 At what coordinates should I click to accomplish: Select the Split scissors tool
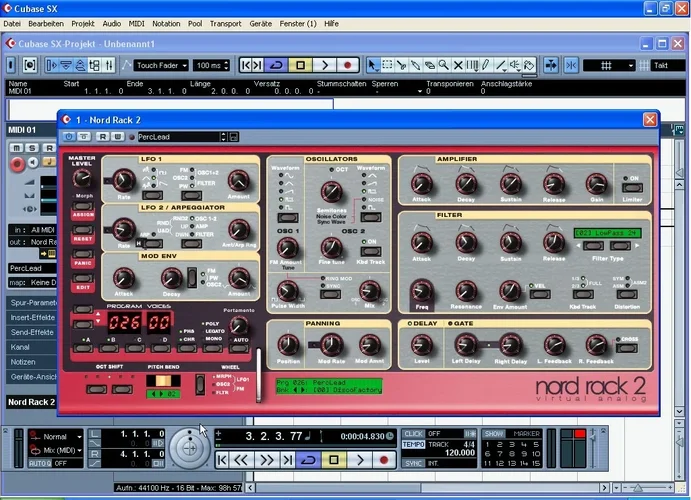tap(401, 65)
